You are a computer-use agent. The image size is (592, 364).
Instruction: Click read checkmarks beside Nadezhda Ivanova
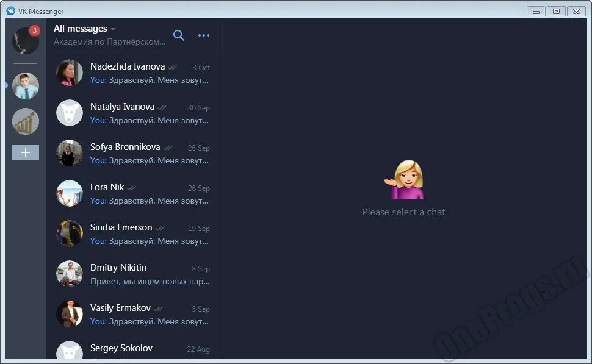tap(172, 68)
